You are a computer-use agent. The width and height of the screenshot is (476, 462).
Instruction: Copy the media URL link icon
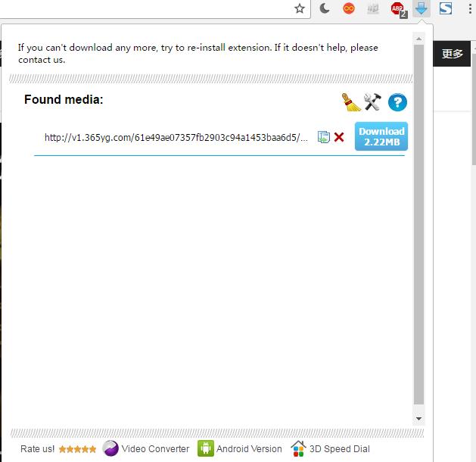(324, 137)
